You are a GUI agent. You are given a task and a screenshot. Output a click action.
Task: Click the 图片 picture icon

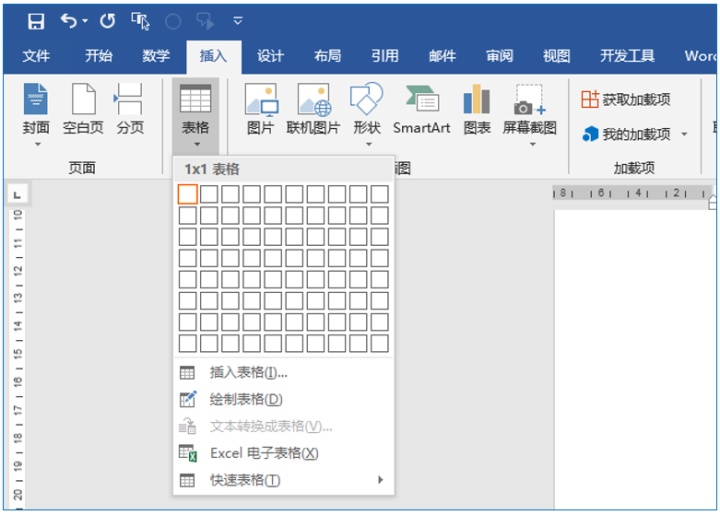(x=261, y=99)
